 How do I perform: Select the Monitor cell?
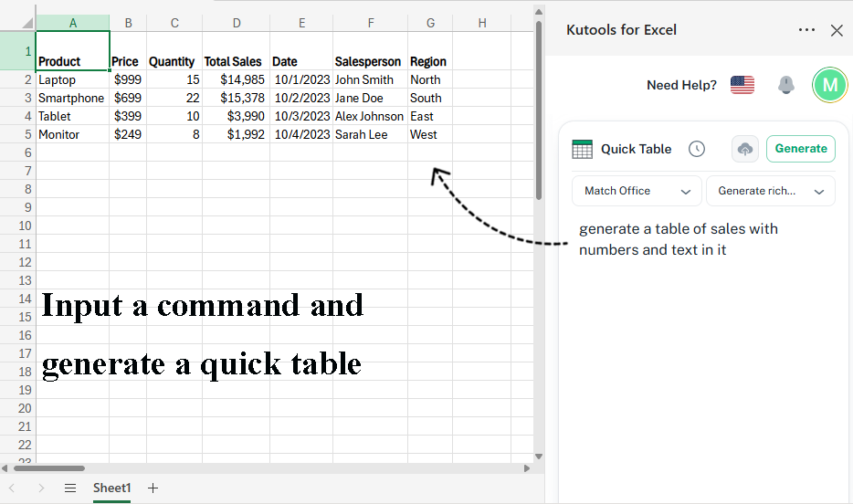(72, 134)
